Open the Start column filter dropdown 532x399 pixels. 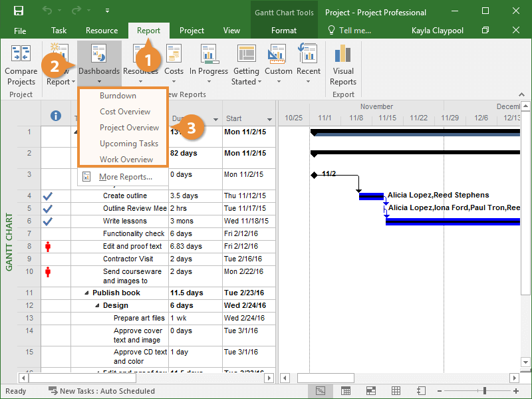[x=269, y=120]
